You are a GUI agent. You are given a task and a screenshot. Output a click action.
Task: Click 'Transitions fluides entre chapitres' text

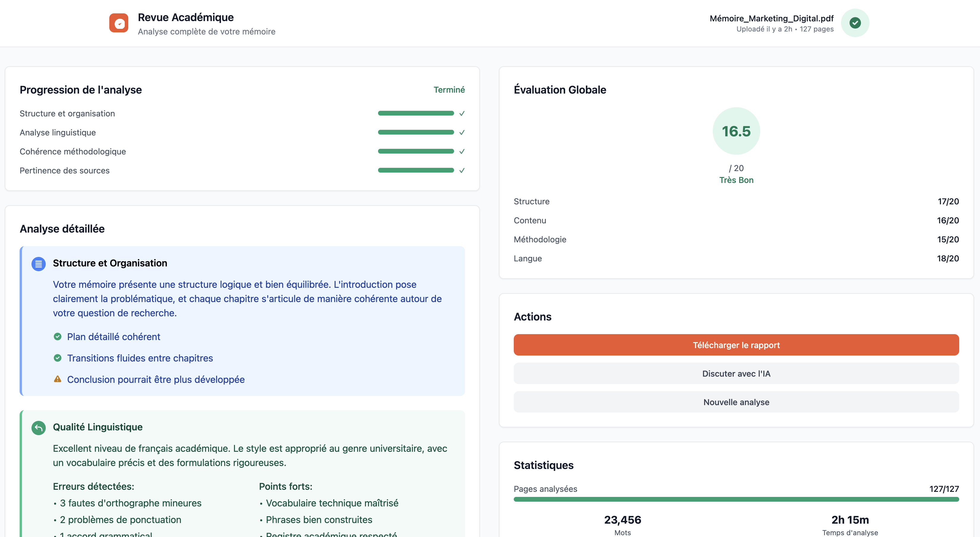coord(140,358)
